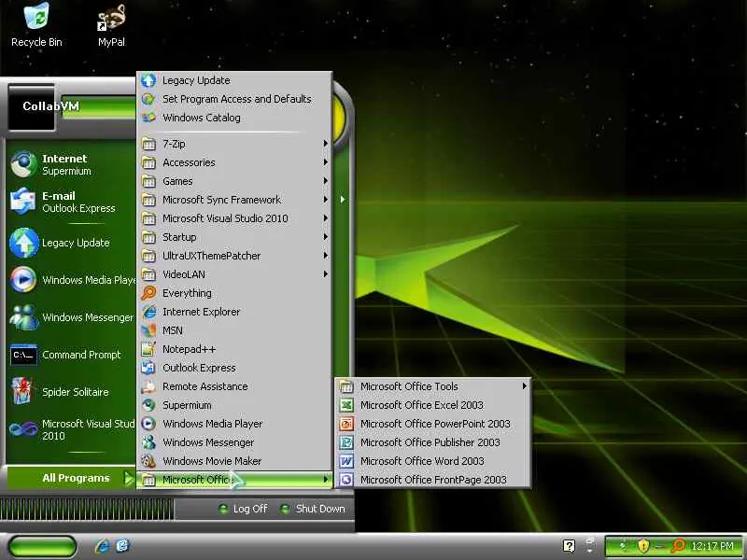The width and height of the screenshot is (747, 560).
Task: Launch Everything search from programs list
Action: (x=234, y=293)
